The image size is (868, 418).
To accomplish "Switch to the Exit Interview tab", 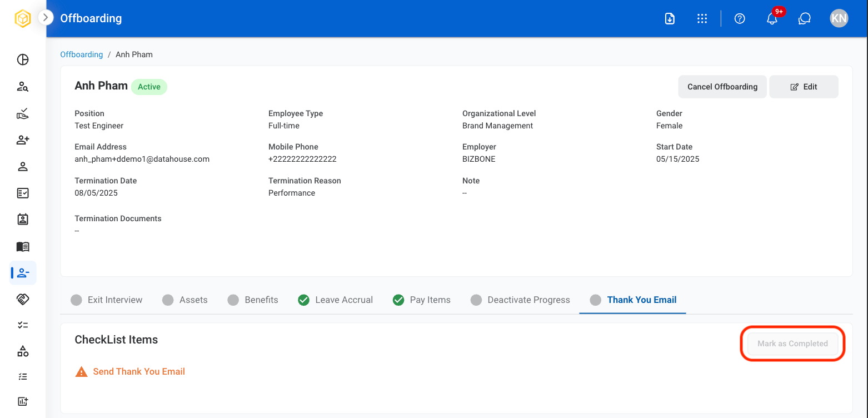I will click(x=107, y=300).
